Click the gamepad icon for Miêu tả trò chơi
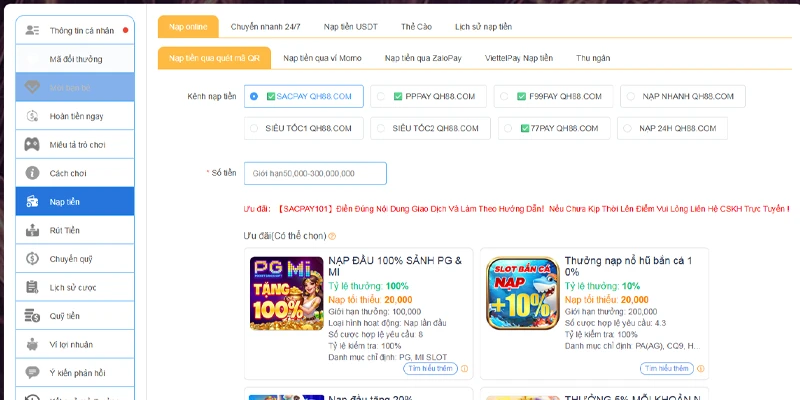The width and height of the screenshot is (800, 400). [32, 144]
